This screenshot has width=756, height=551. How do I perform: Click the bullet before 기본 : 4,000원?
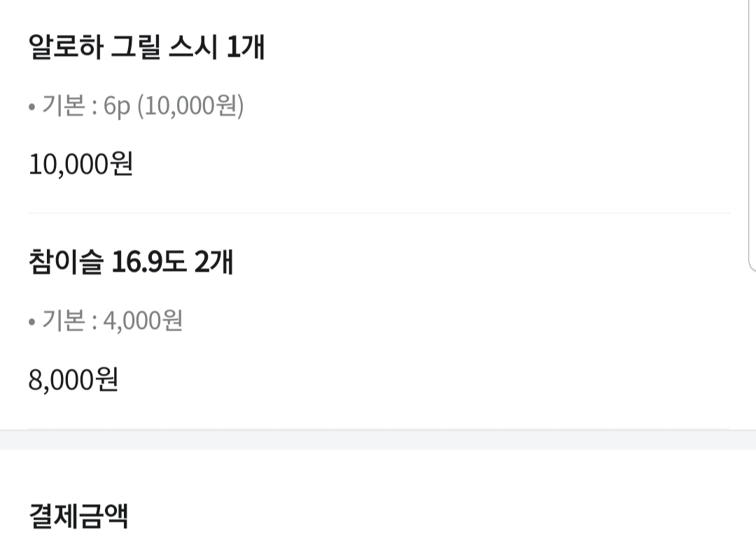[31, 321]
